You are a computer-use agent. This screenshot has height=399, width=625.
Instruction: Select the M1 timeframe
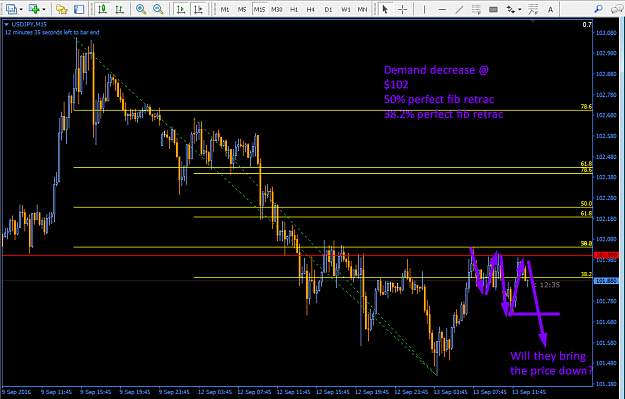[x=225, y=9]
